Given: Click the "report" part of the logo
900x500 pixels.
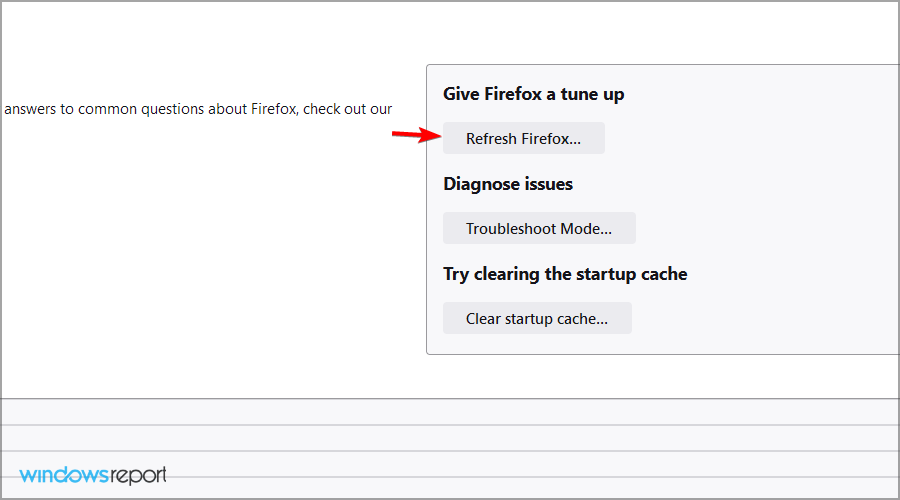Looking at the screenshot, I should [x=138, y=476].
